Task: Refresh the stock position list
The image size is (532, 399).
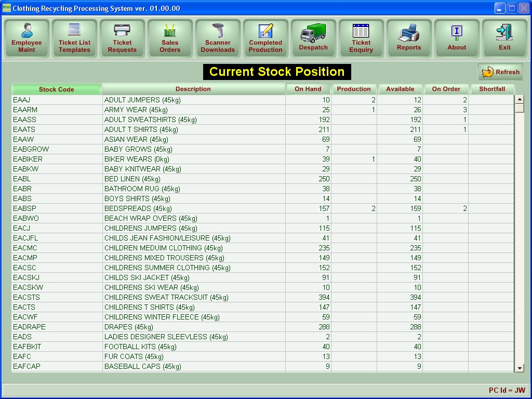Action: pyautogui.click(x=500, y=72)
